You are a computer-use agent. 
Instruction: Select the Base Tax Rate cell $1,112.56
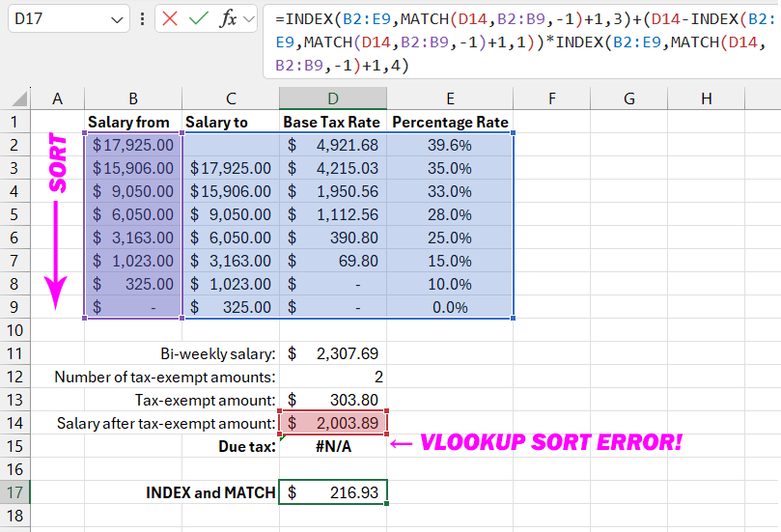click(333, 214)
